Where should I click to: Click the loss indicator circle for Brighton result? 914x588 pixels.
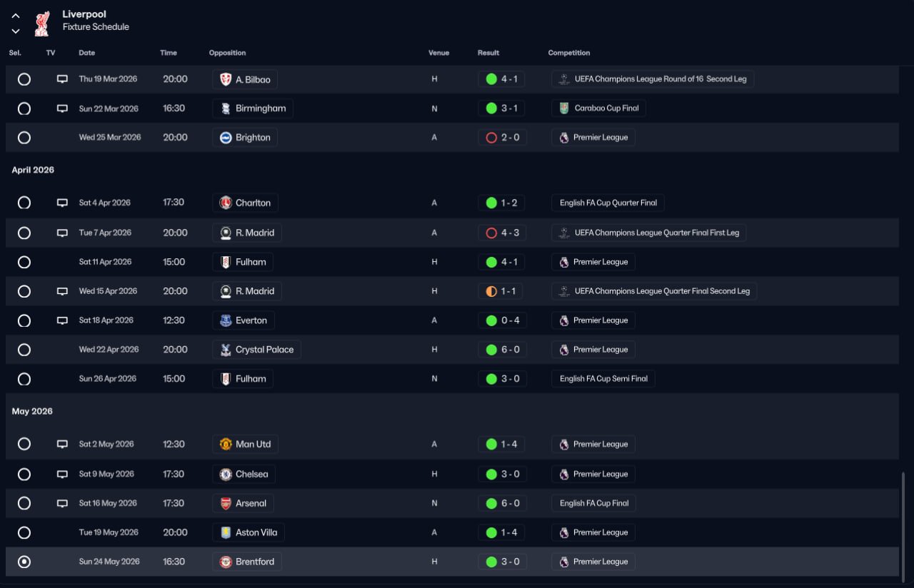(x=491, y=138)
